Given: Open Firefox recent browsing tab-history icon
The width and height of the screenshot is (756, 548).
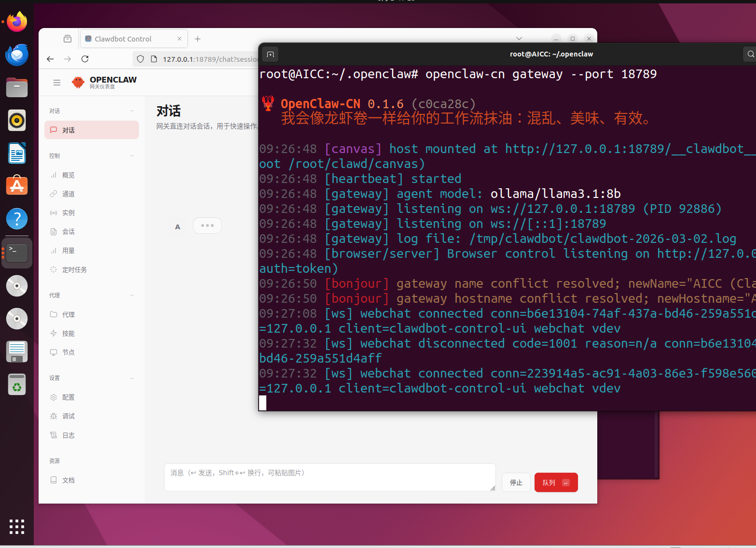Looking at the screenshot, I should (68, 39).
